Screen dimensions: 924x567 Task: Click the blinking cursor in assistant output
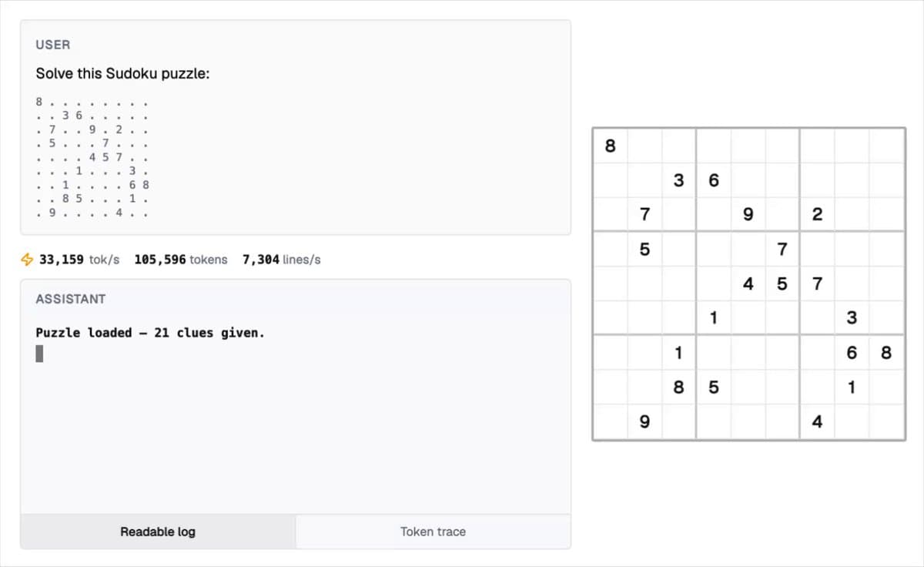click(40, 354)
